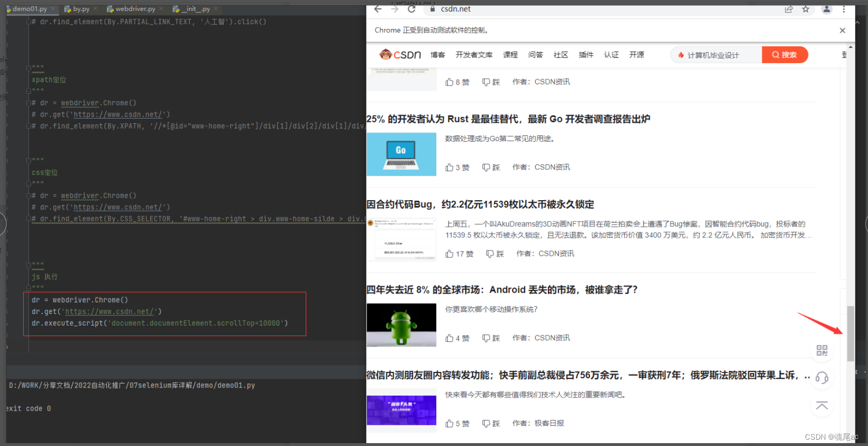Bookmark this page with the star icon
The width and height of the screenshot is (868, 446).
point(806,9)
